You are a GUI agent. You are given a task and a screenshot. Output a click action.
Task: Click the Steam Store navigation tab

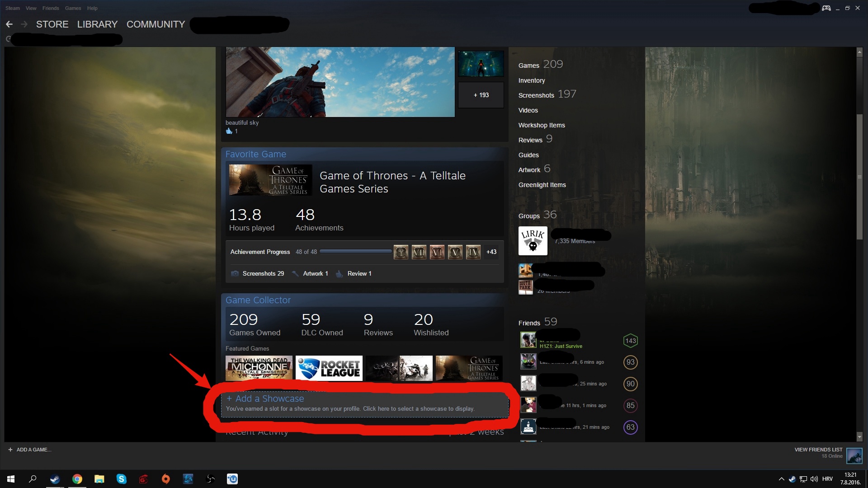pyautogui.click(x=52, y=24)
